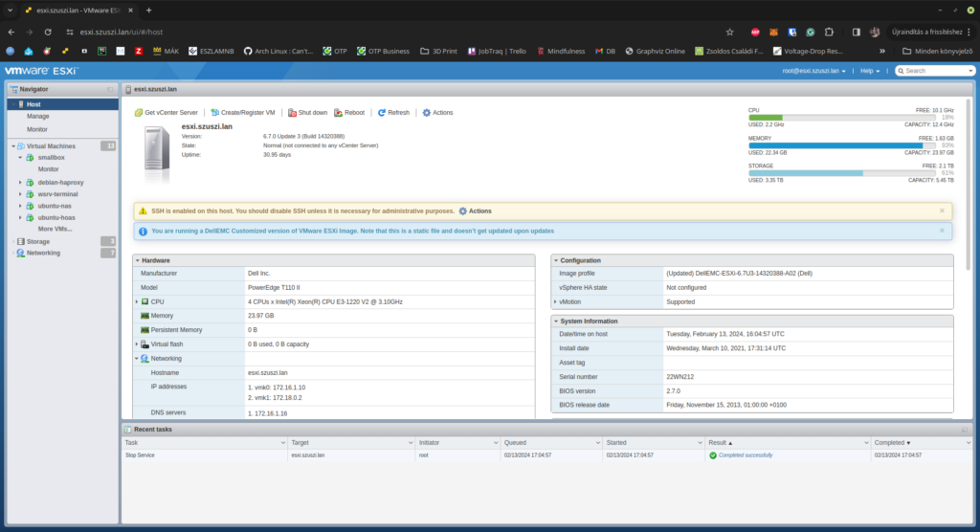Sort recent tasks by Completed column
This screenshot has height=532, width=980.
[x=922, y=443]
